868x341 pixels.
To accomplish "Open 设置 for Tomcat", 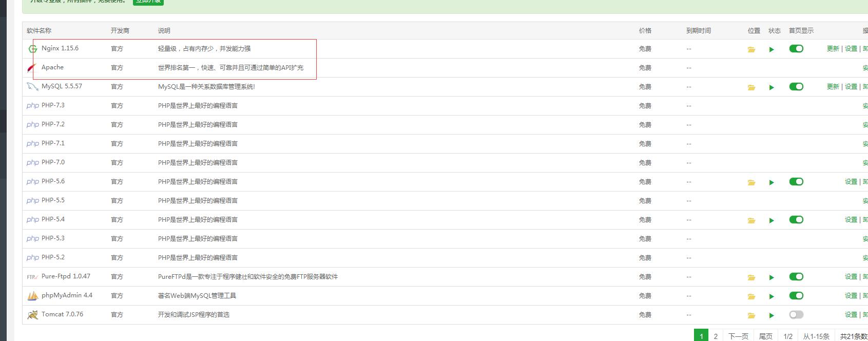I will pyautogui.click(x=851, y=315).
